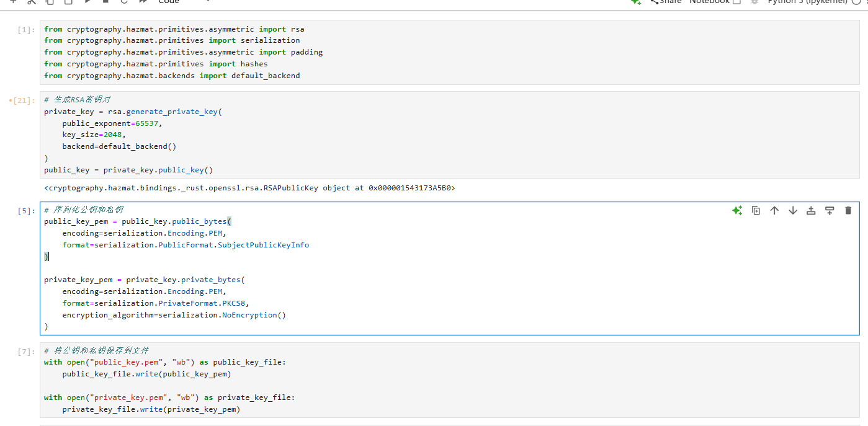Cut the selected cell
868x426 pixels.
32,2
